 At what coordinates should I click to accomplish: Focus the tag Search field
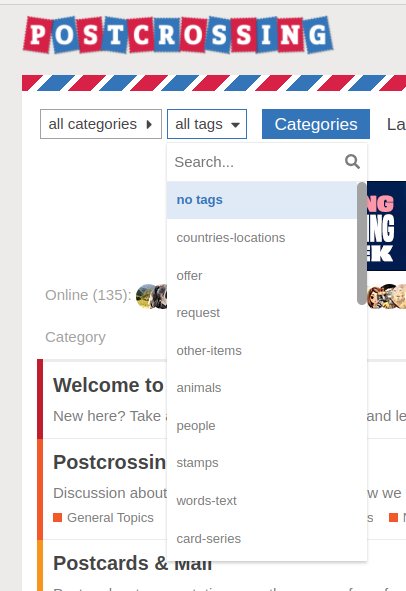click(256, 162)
